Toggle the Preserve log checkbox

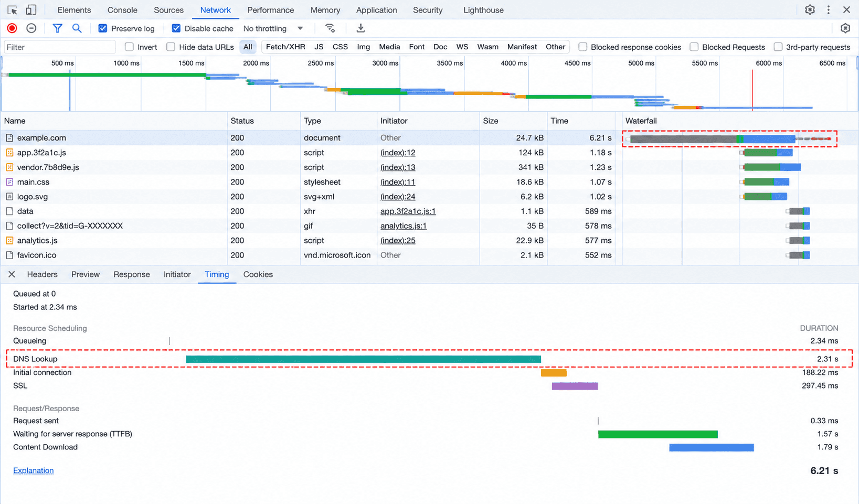coord(103,28)
